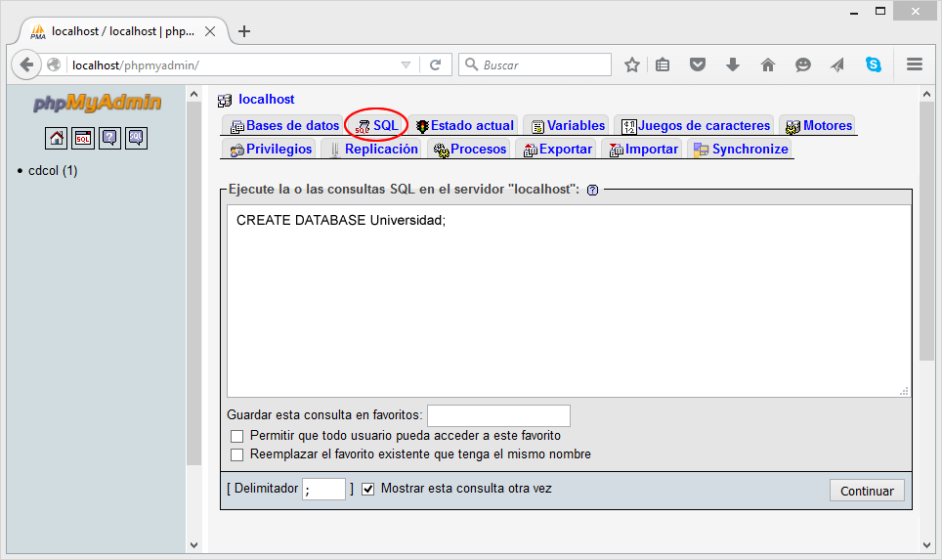Click the main scrollbar down arrow
This screenshot has height=560, width=942.
pyautogui.click(x=926, y=545)
